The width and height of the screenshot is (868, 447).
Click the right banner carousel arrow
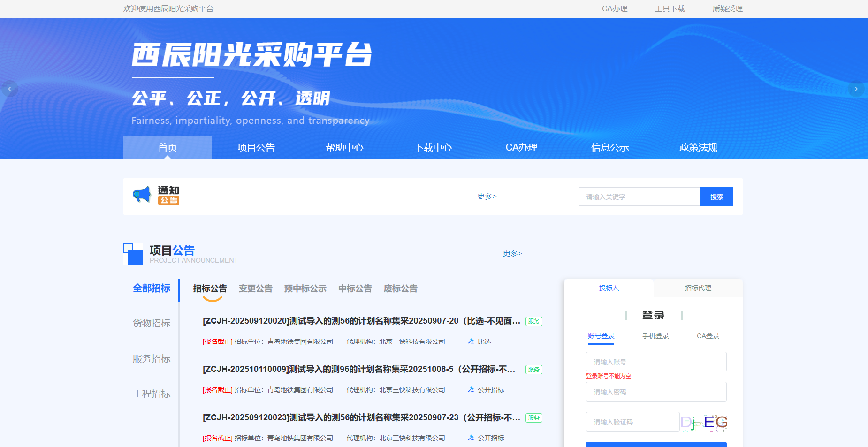(857, 89)
